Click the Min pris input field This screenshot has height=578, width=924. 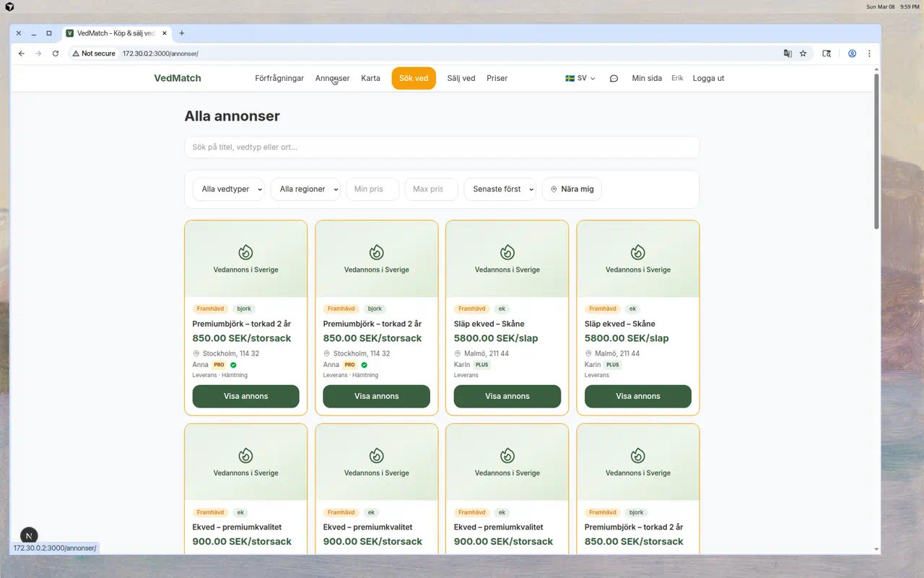[372, 189]
